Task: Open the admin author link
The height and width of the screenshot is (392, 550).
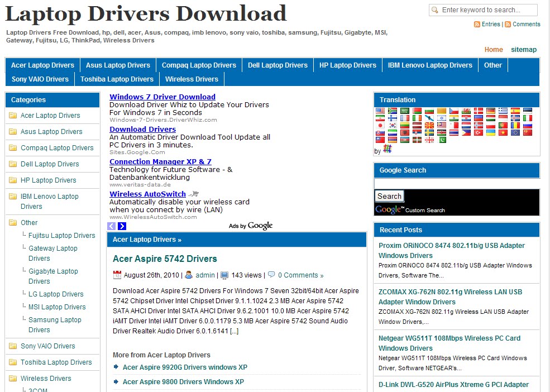Action: [205, 275]
